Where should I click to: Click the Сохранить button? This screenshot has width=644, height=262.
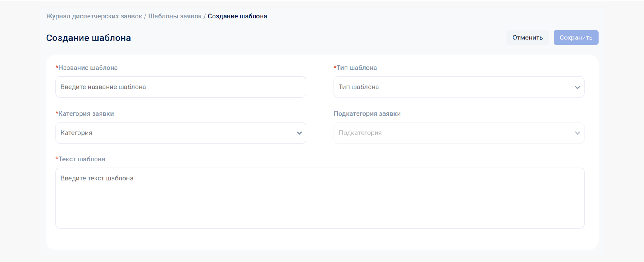pos(576,38)
